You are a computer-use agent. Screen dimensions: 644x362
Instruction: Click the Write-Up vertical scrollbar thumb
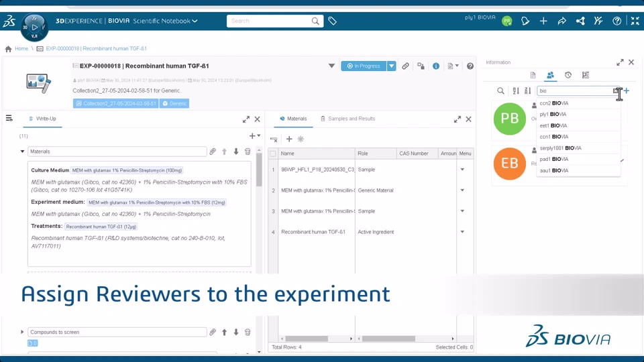(x=259, y=170)
